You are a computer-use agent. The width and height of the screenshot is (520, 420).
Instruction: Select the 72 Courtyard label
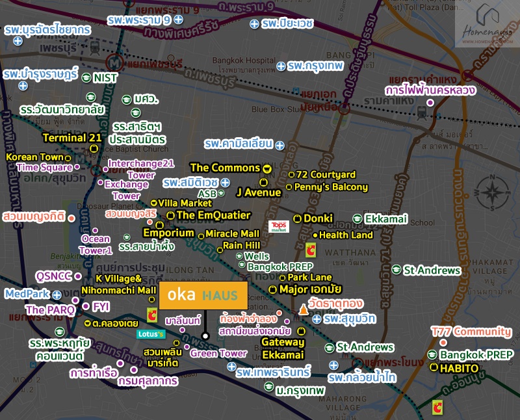pyautogui.click(x=326, y=174)
